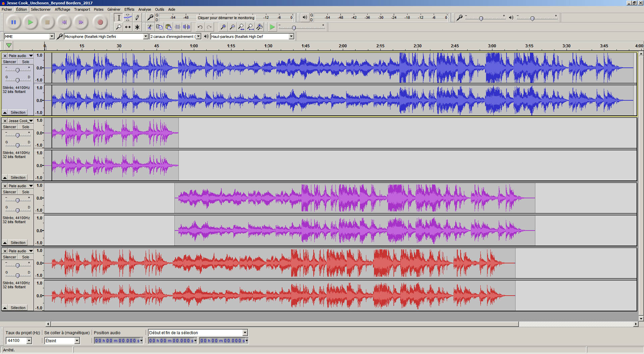Paste audio from the clipboard icon
The height and width of the screenshot is (354, 644).
[x=169, y=27]
